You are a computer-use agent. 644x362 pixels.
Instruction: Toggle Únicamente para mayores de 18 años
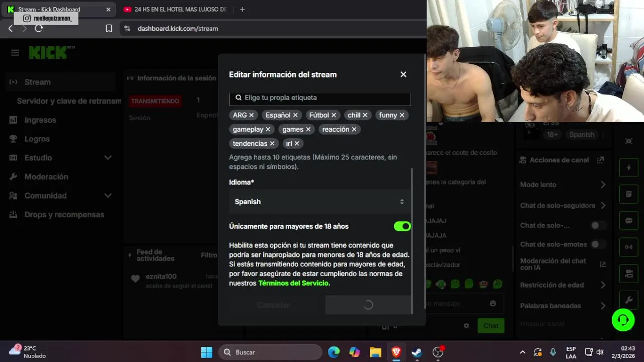[x=402, y=226]
